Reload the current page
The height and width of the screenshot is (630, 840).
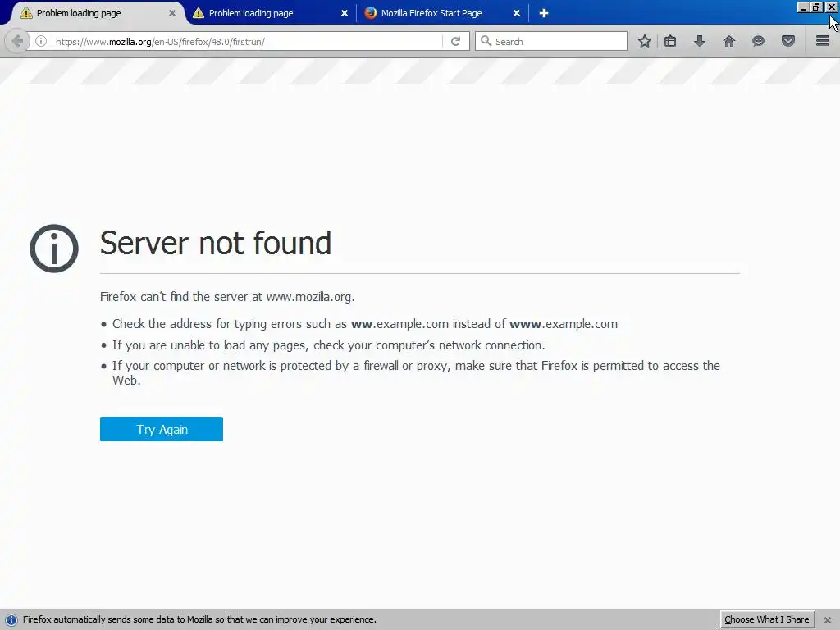[x=455, y=41]
